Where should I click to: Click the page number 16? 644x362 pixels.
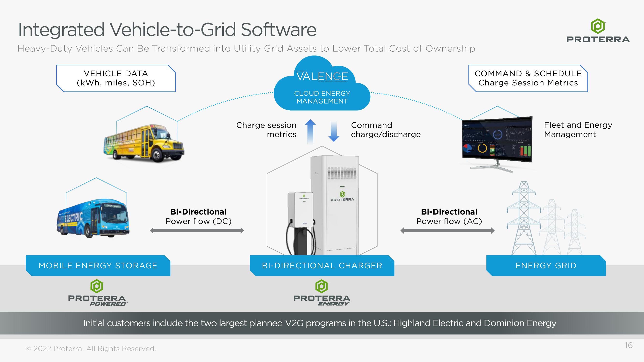(x=629, y=345)
